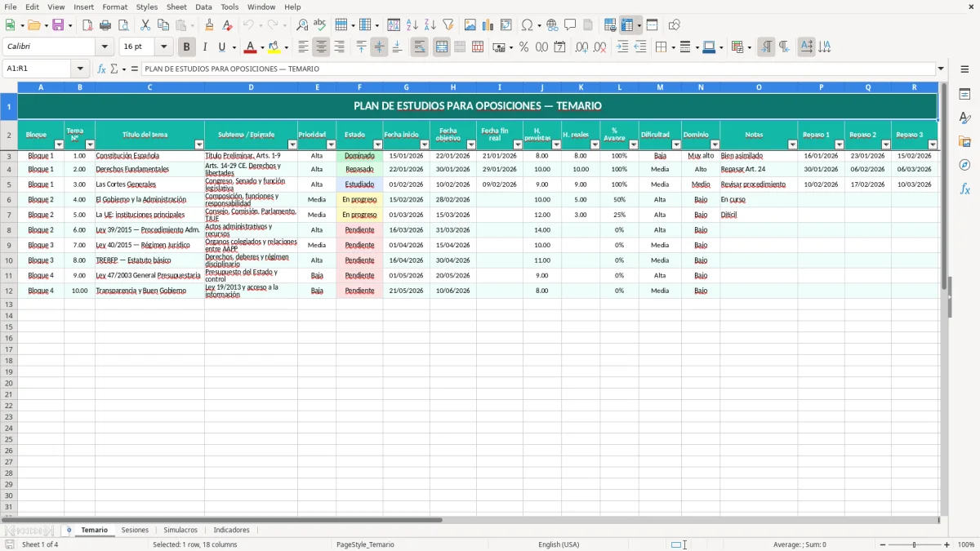
Task: Insert a hyperlink
Action: pyautogui.click(x=552, y=25)
